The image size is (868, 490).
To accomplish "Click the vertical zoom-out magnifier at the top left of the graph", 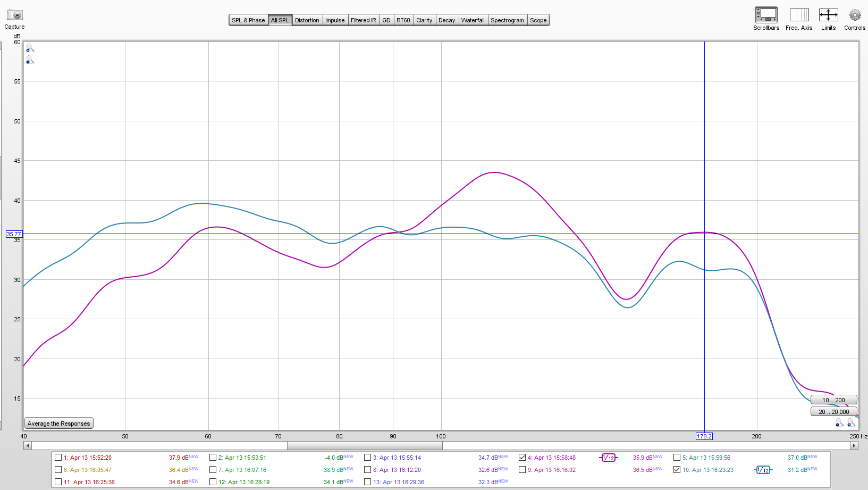I will click(x=30, y=60).
